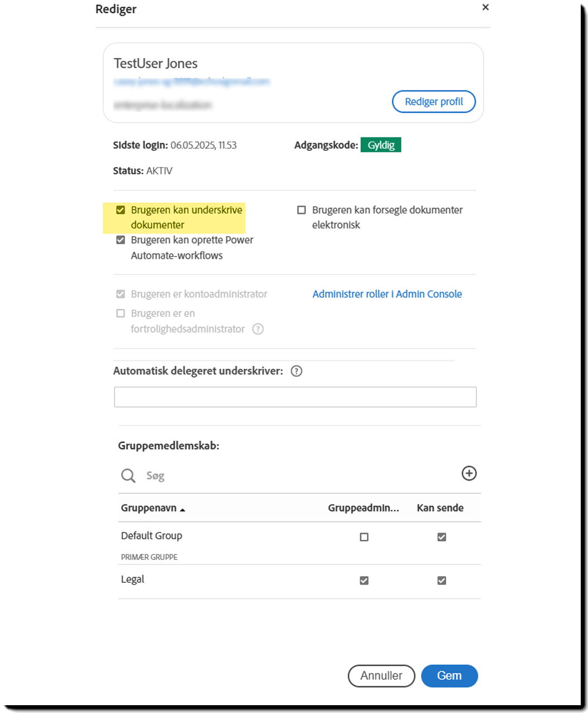Screen dimensions: 588x713
Task: Click the 'Sidste login' date 06.05.2025, 11.53
Action: pyautogui.click(x=204, y=145)
